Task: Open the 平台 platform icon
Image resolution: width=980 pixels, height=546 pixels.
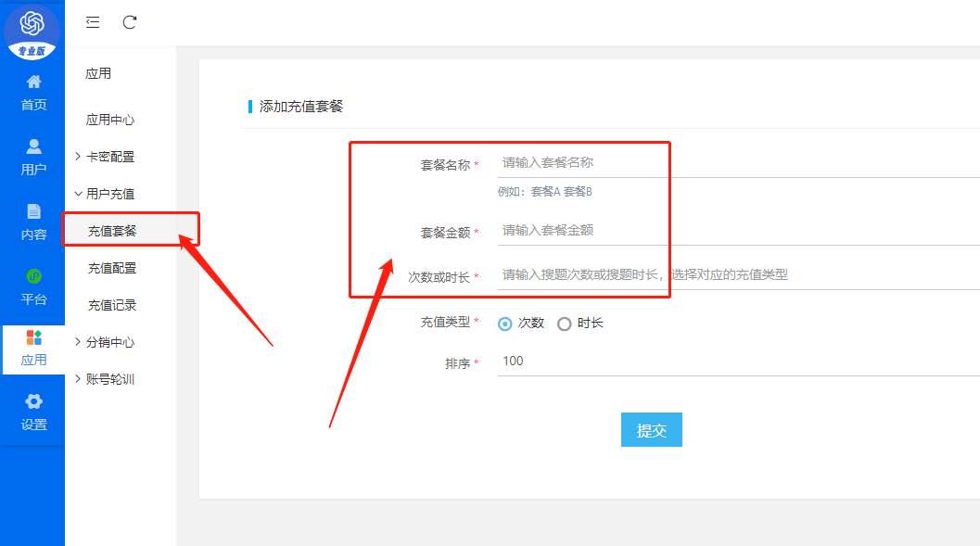Action: (33, 276)
